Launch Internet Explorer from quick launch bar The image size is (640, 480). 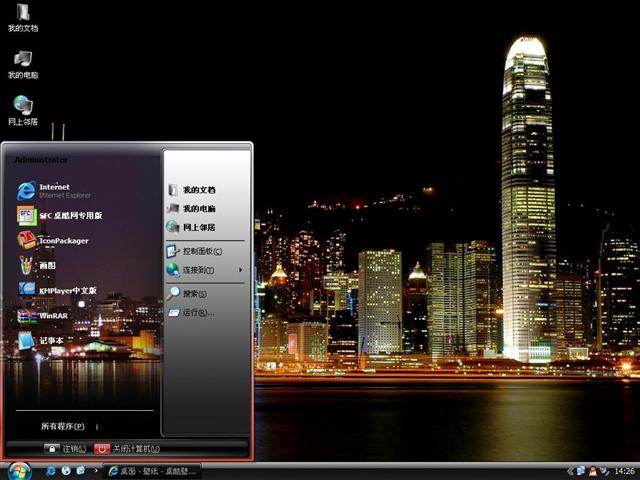51,471
